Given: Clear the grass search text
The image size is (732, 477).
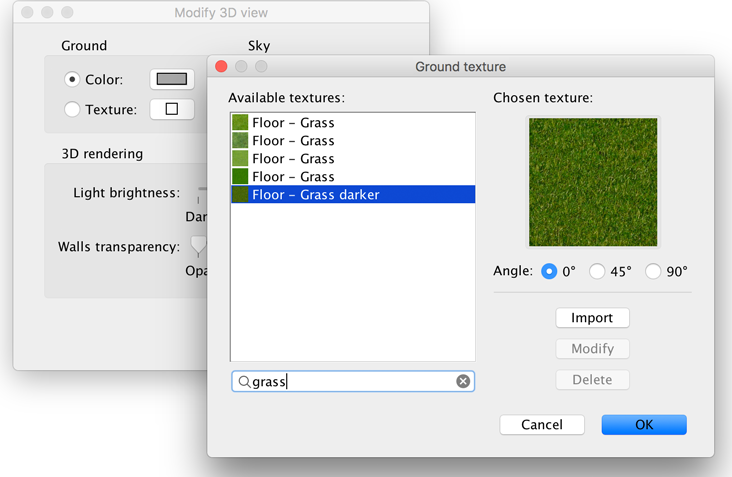Looking at the screenshot, I should pos(463,381).
